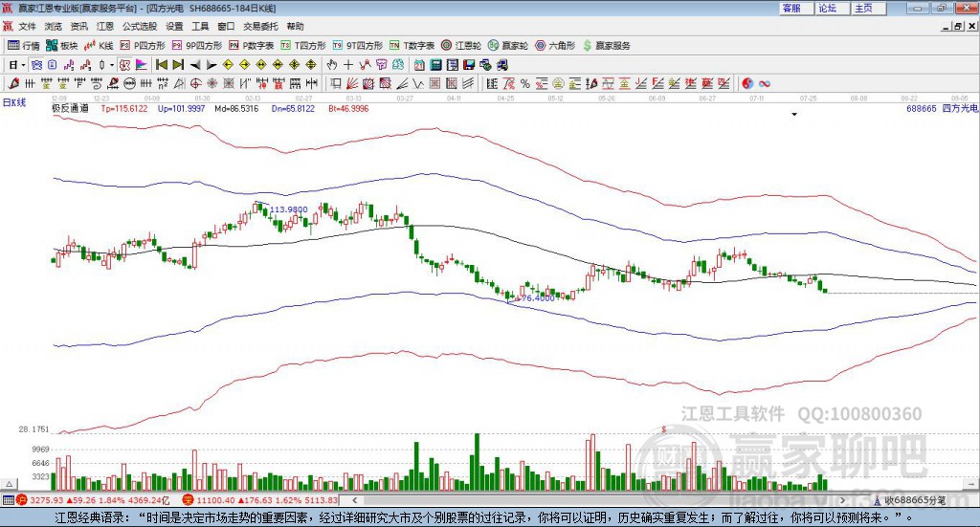Click the yin-yang circle icon
The height and width of the screenshot is (527, 980).
747,83
